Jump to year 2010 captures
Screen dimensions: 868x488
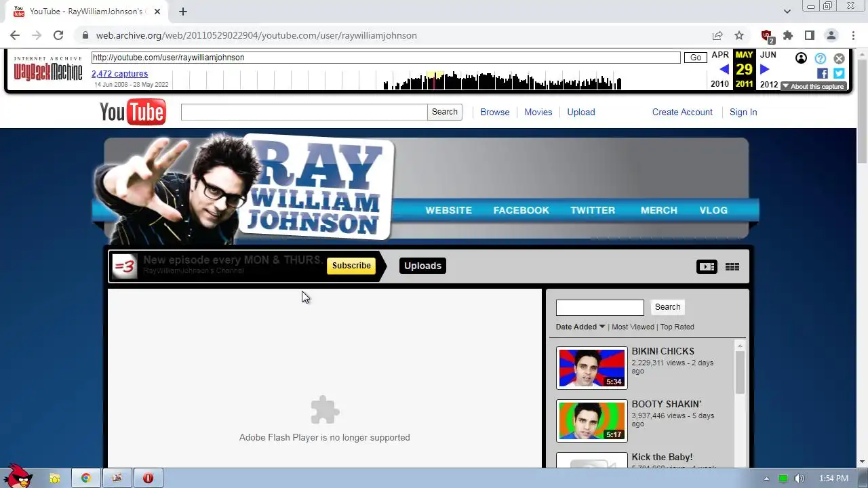click(719, 85)
